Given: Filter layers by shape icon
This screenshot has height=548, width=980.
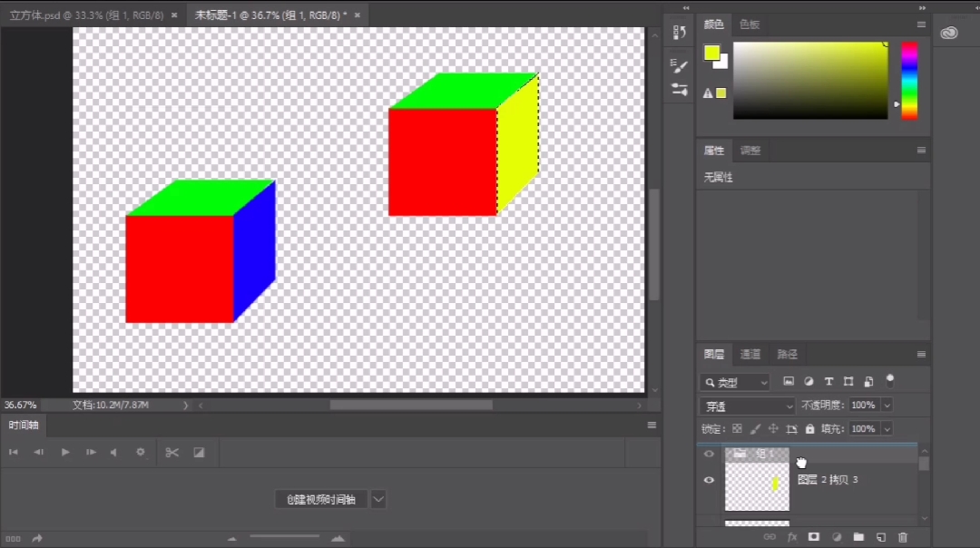Looking at the screenshot, I should pos(848,381).
